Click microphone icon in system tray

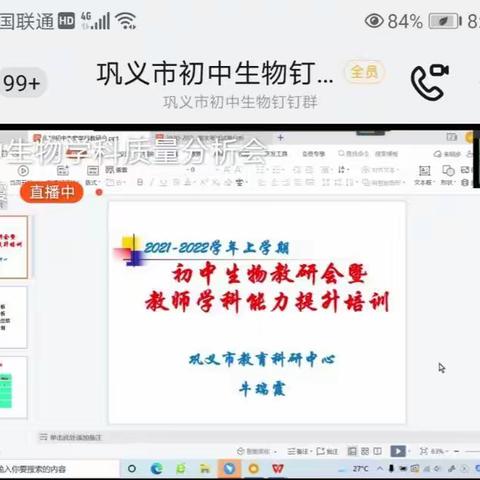click(392, 469)
